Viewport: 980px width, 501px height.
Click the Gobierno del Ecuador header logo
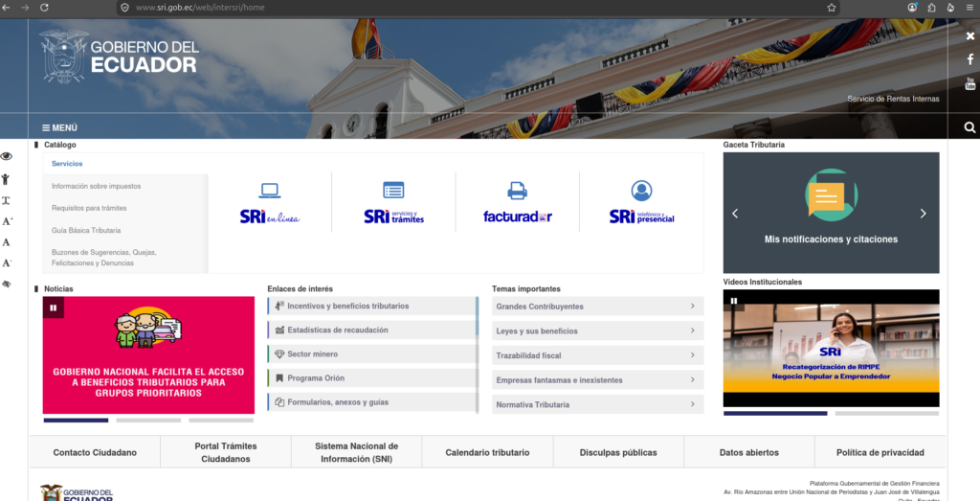click(x=119, y=57)
